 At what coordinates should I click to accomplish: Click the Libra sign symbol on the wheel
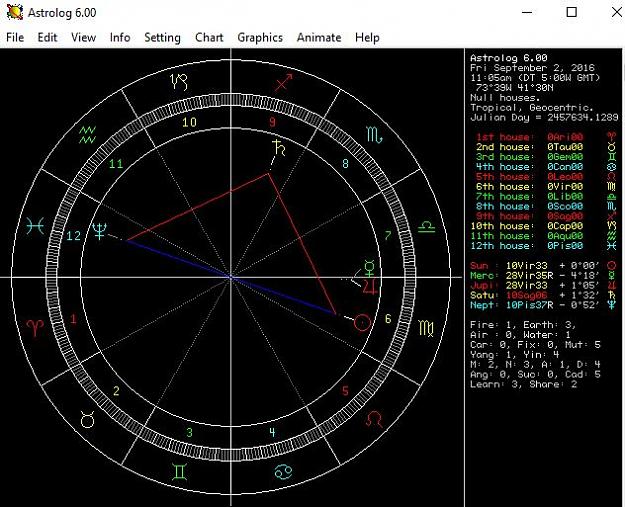(x=426, y=227)
